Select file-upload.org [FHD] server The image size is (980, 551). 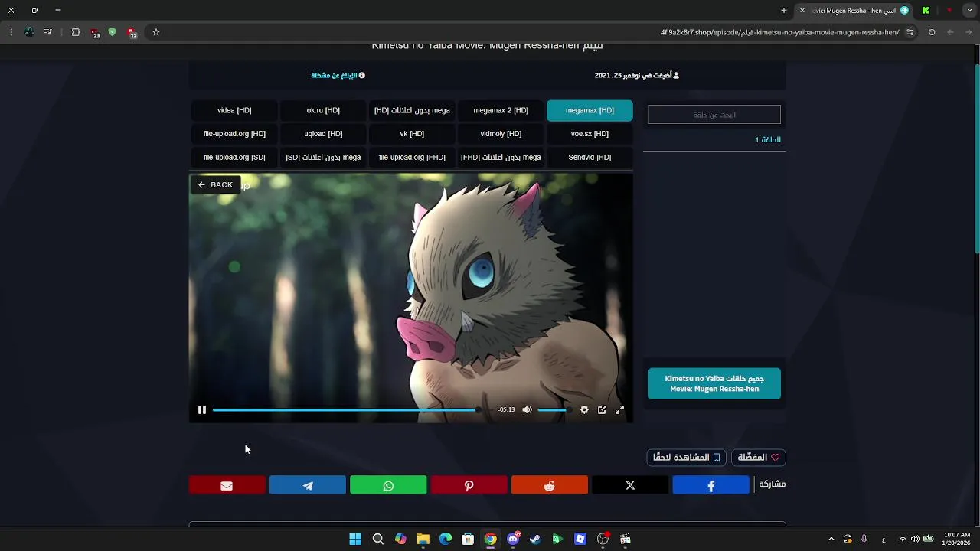[412, 158]
